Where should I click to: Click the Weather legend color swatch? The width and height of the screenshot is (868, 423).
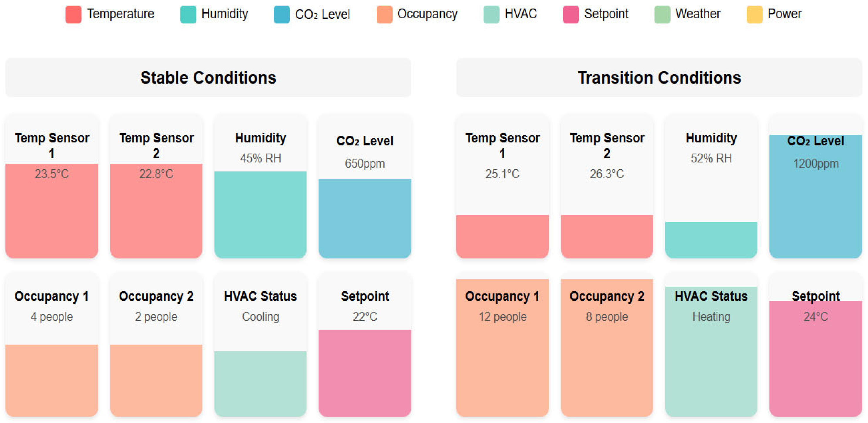pyautogui.click(x=662, y=14)
